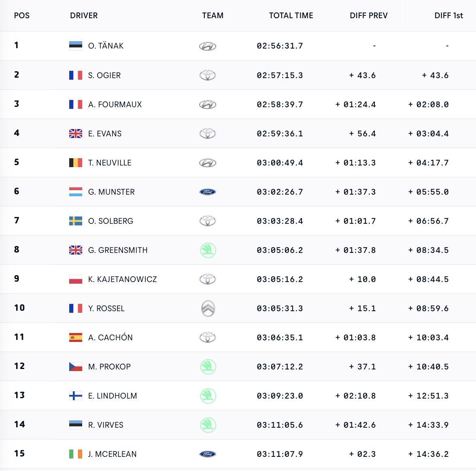This screenshot has width=476, height=471.
Task: Click the Ford logo in J. McErlean's row
Action: pyautogui.click(x=208, y=454)
